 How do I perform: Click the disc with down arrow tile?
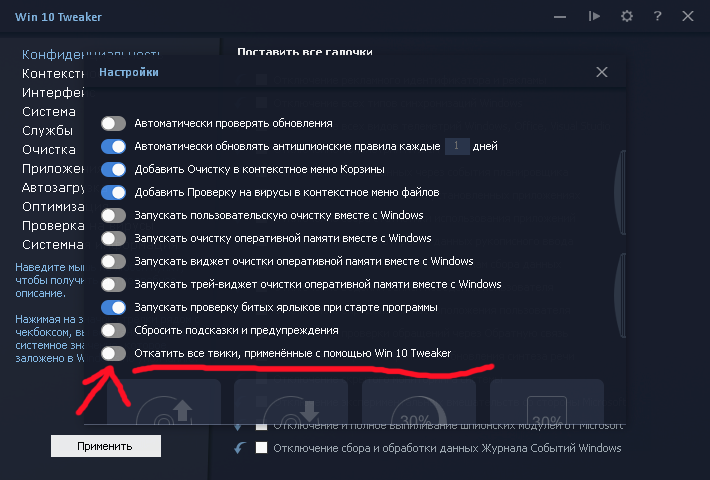(x=291, y=402)
